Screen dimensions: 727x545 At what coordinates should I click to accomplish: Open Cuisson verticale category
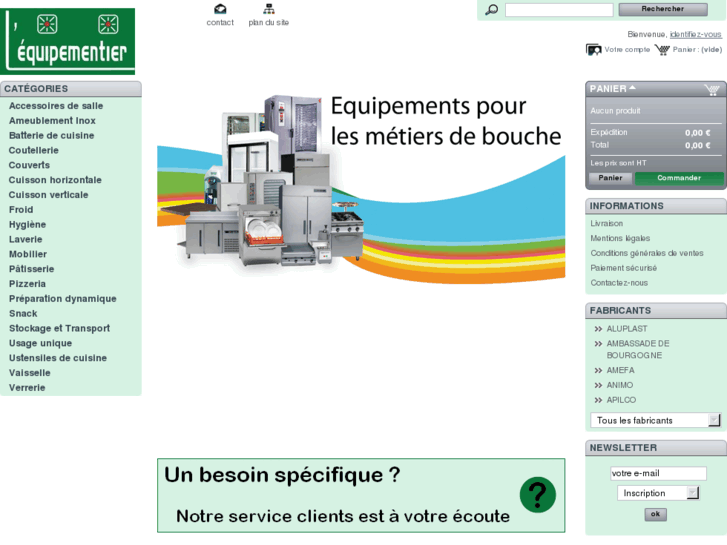(49, 195)
